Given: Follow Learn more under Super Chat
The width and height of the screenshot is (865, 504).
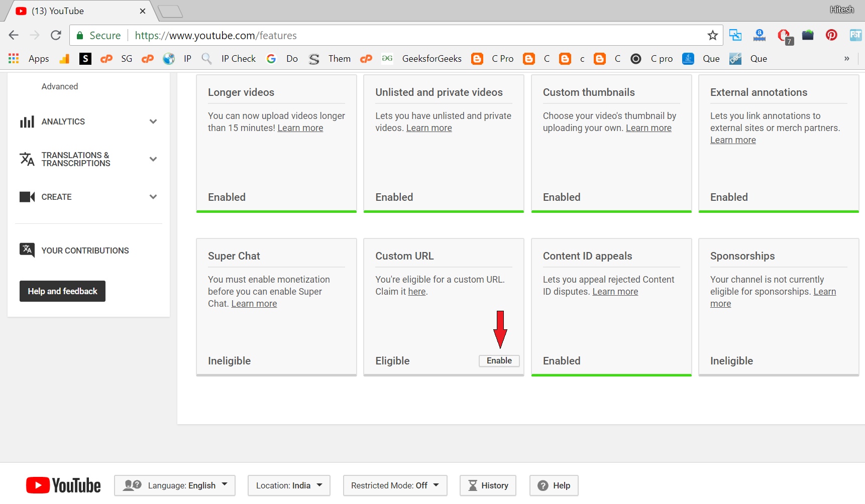Looking at the screenshot, I should click(254, 304).
